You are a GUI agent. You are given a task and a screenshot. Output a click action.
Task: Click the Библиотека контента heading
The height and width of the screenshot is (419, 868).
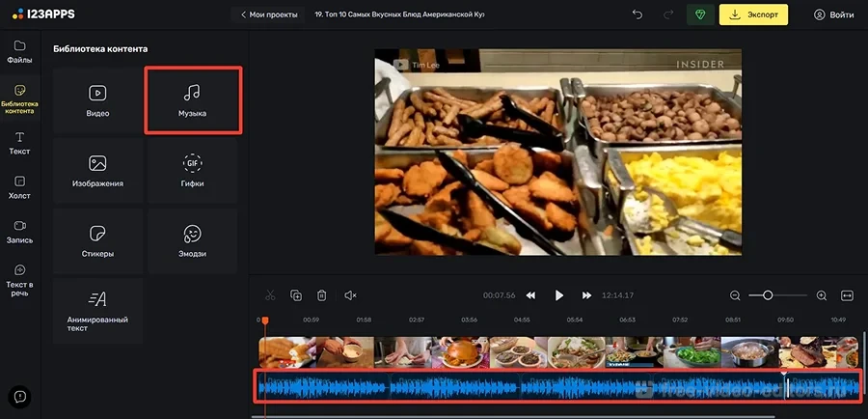[x=100, y=49]
